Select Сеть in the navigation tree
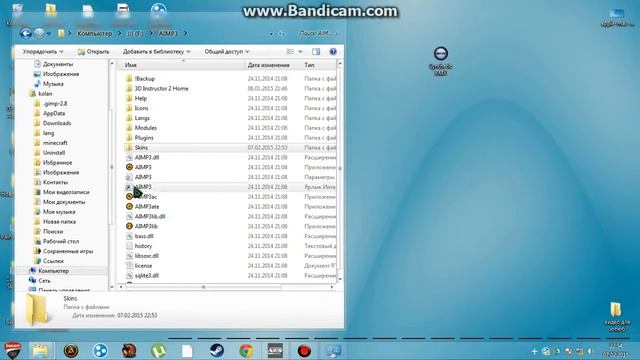 [x=44, y=281]
